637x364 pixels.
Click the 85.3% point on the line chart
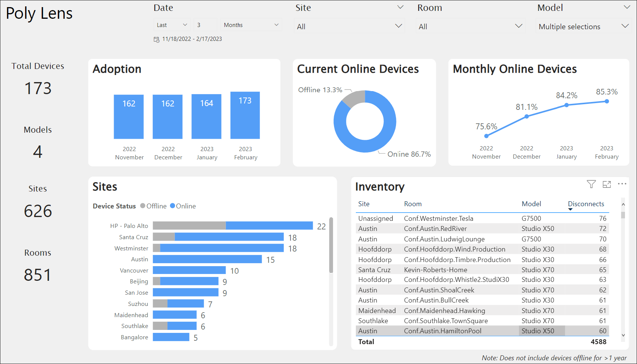click(607, 101)
